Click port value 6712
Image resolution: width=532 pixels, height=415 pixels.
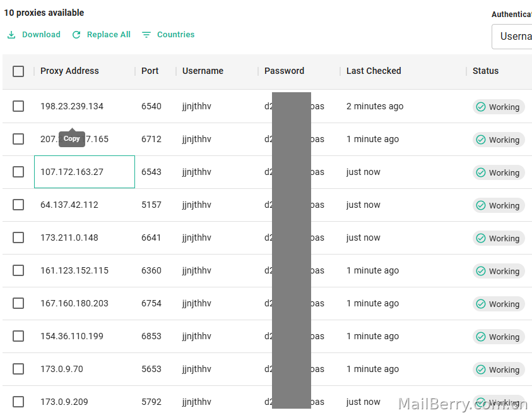click(x=151, y=139)
